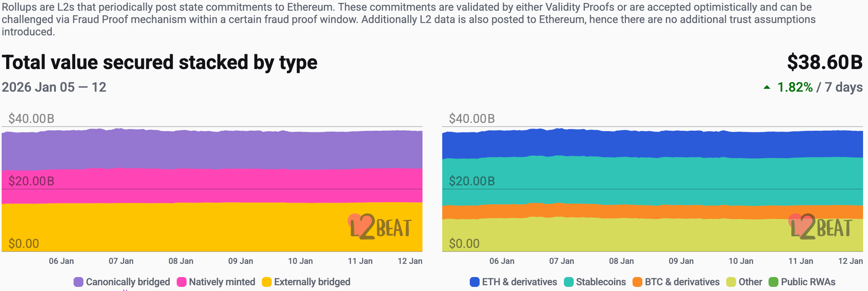
Task: Click the Other legend swatch
Action: (731, 282)
